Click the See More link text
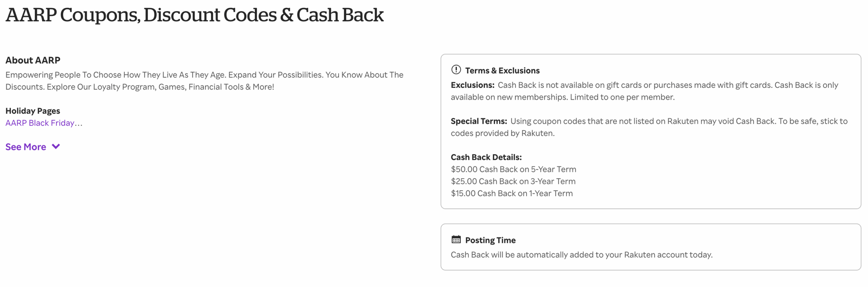 (x=26, y=147)
